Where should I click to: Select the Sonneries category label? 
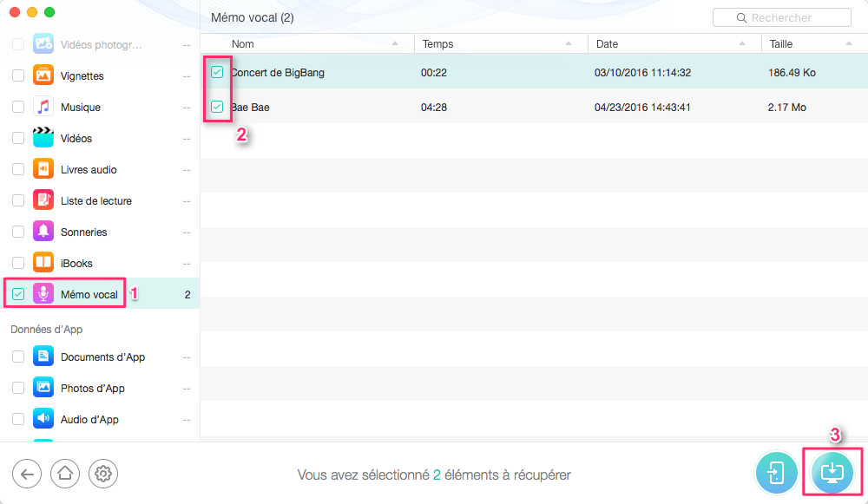pos(83,232)
